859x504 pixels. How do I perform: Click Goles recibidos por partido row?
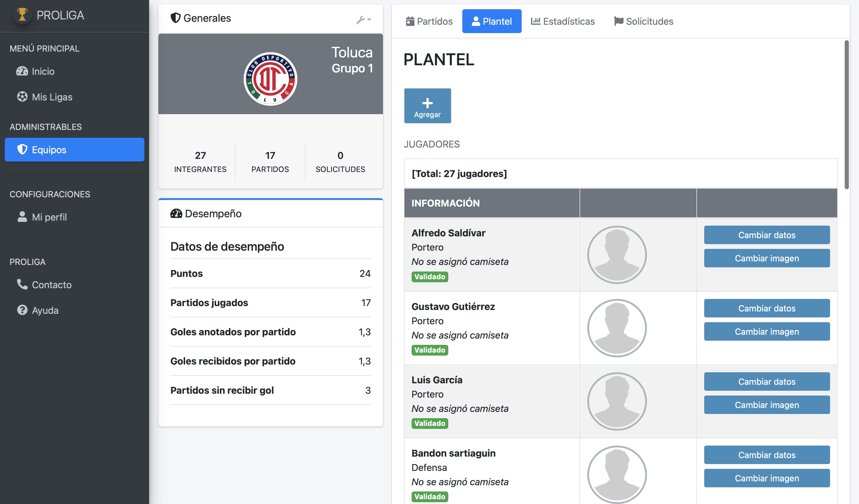[270, 361]
